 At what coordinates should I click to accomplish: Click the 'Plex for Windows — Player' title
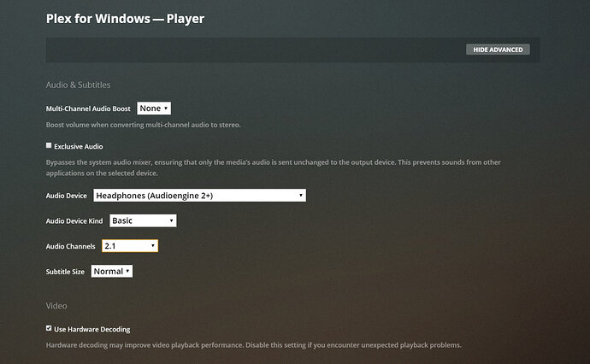(125, 19)
